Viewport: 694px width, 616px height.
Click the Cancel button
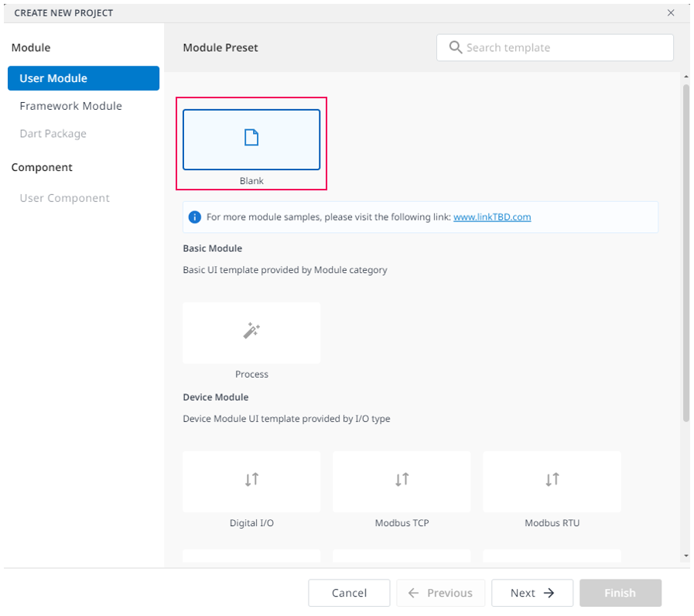click(x=349, y=593)
